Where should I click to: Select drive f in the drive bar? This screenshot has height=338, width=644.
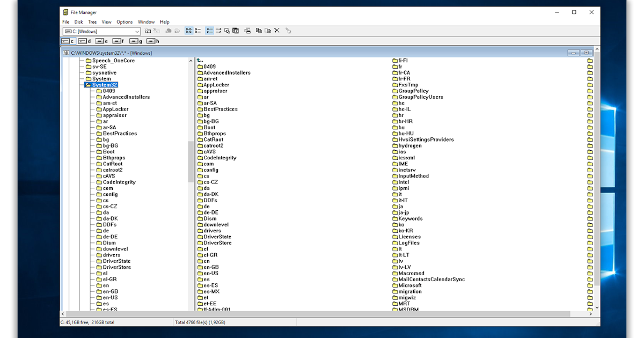coord(119,41)
